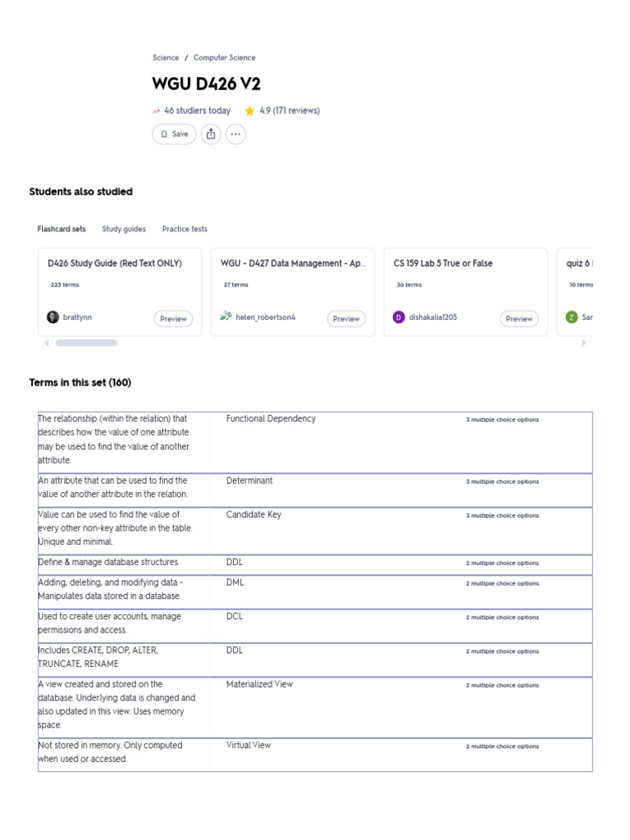The width and height of the screenshot is (630, 840).
Task: Switch to the Study guides tab
Action: pyautogui.click(x=124, y=229)
